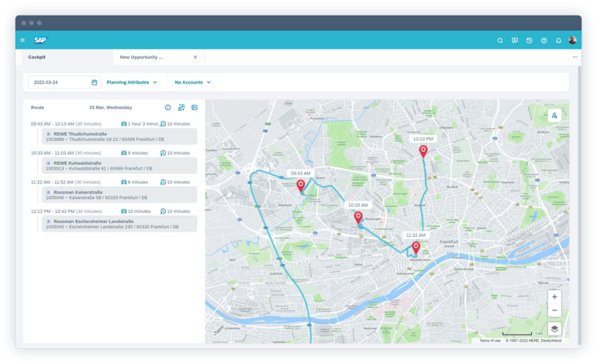Click the collapse panel icon in Route header

click(x=195, y=108)
